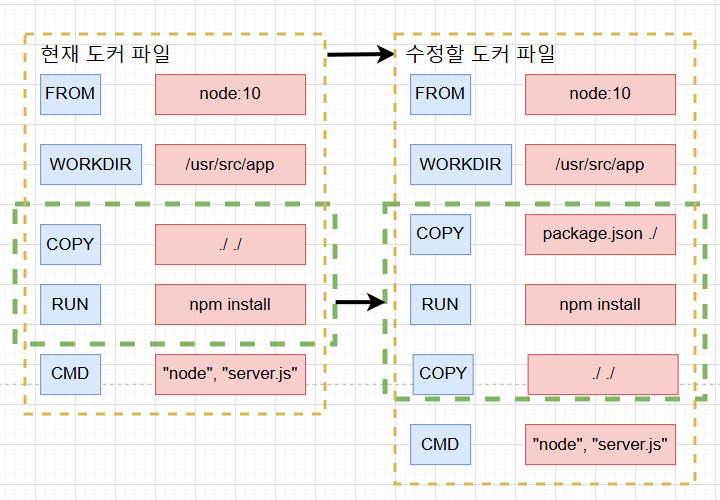The width and height of the screenshot is (720, 500).
Task: Select the node:10 box under 현재 도커 파일
Action: click(x=230, y=94)
